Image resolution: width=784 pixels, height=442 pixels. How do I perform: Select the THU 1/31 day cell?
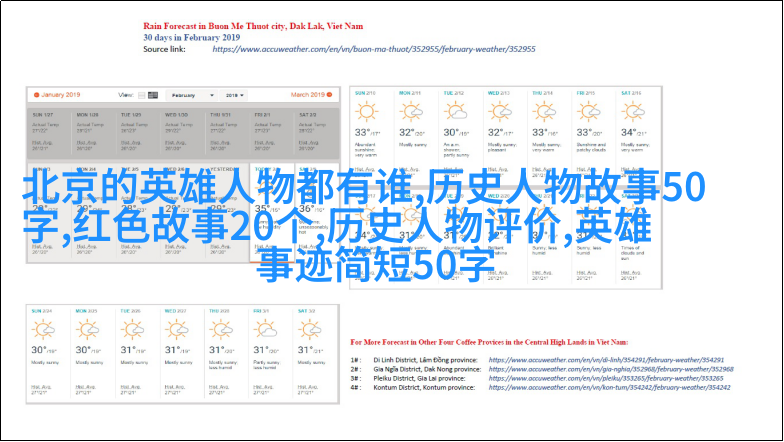point(228,133)
